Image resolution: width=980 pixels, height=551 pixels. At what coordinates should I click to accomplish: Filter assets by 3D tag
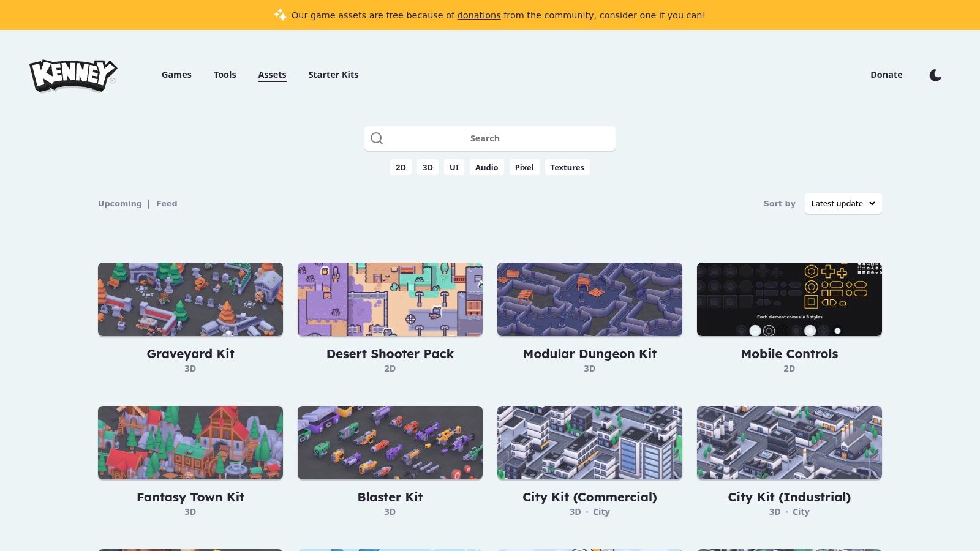(x=428, y=167)
